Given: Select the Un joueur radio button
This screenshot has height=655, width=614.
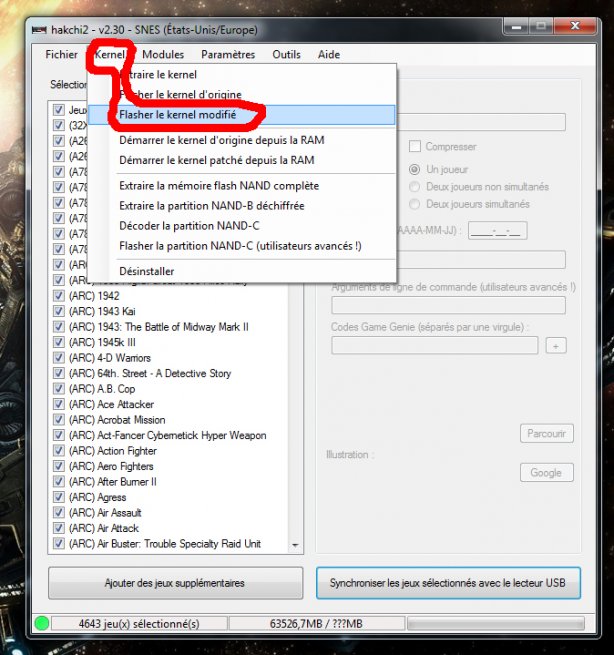Looking at the screenshot, I should 414,169.
